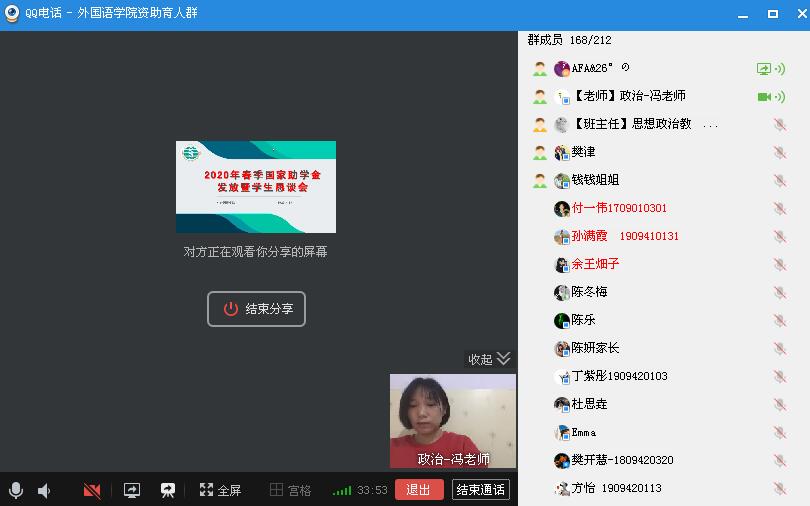Viewport: 810px width, 506px height.
Task: Click the green signal strength indicator
Action: [x=342, y=490]
